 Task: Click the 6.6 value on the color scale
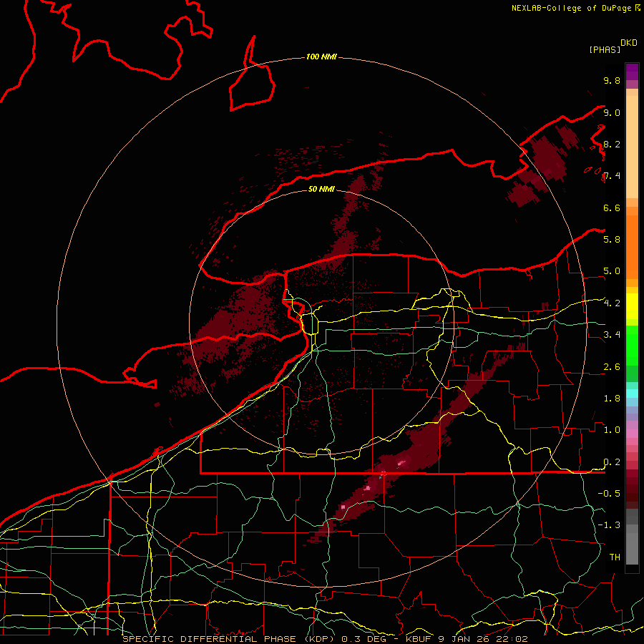[x=612, y=208]
